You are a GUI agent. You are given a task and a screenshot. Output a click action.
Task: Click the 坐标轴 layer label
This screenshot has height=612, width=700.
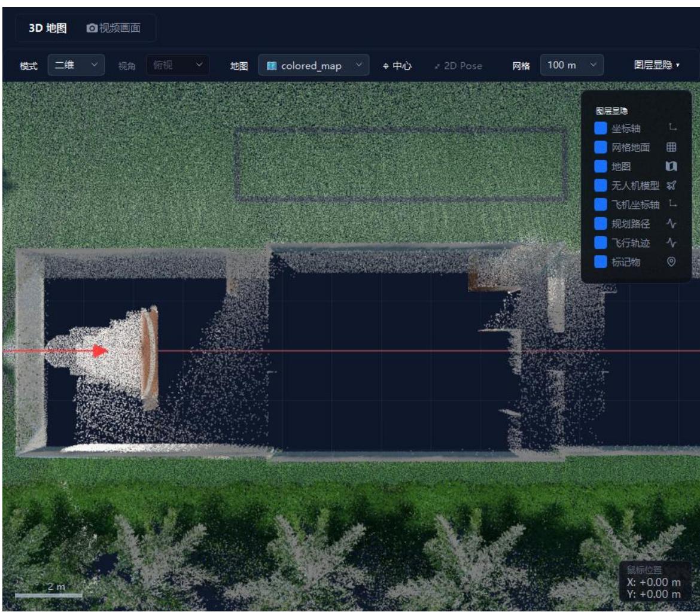pos(626,129)
